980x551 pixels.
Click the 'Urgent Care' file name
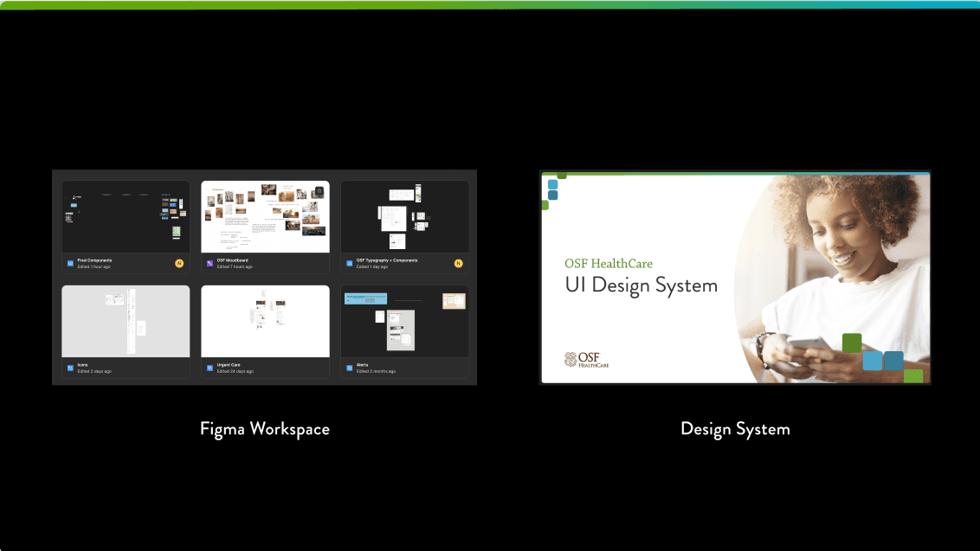tap(229, 365)
